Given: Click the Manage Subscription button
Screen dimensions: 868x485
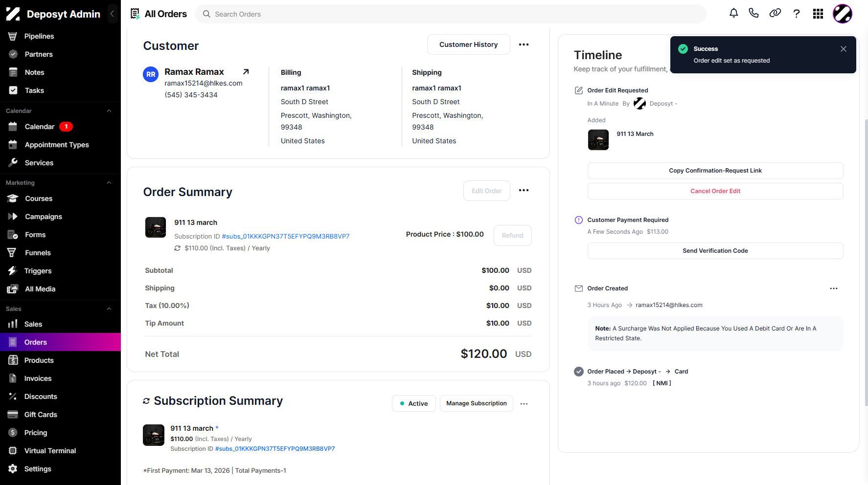Looking at the screenshot, I should click(476, 403).
